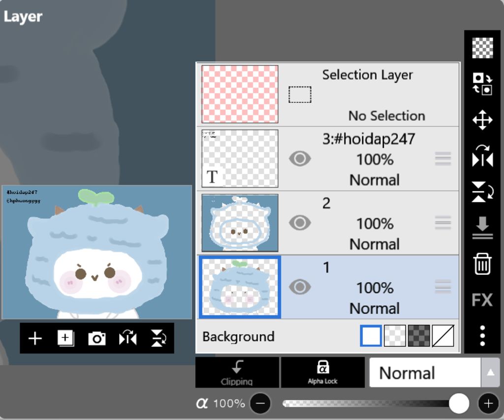
Task: Open the Normal blend mode dropdown
Action: (425, 373)
